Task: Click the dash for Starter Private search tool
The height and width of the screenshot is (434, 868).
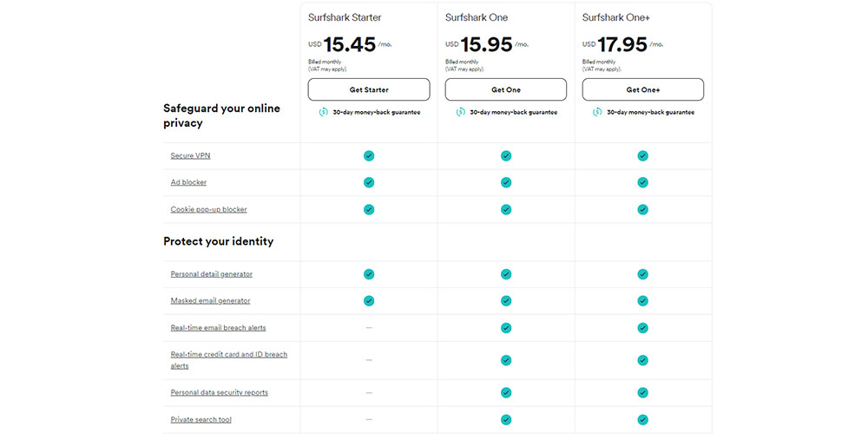Action: [369, 419]
